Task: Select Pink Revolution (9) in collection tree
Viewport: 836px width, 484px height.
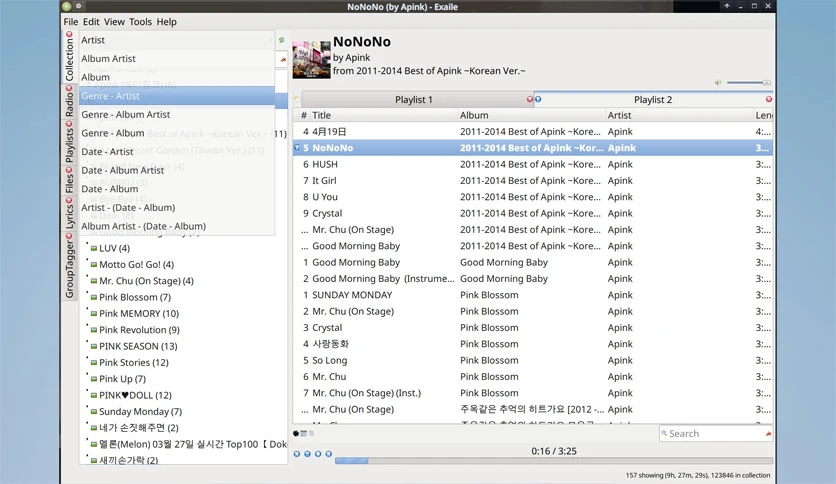Action: pyautogui.click(x=139, y=330)
